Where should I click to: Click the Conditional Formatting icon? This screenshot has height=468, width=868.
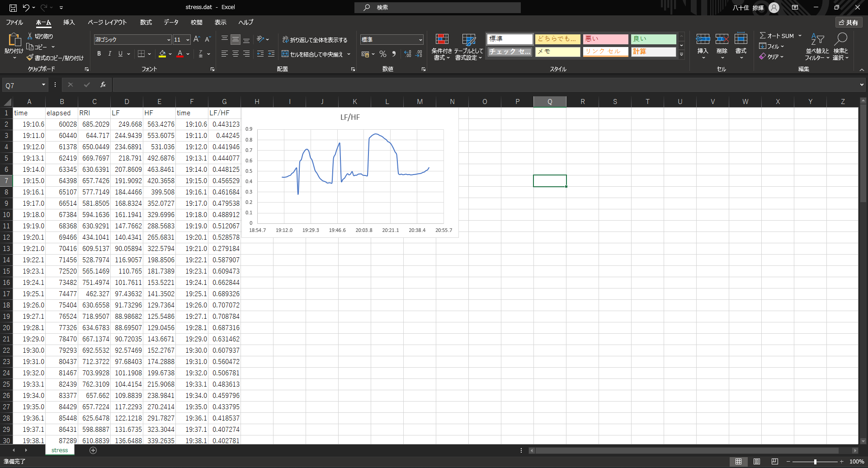(441, 40)
